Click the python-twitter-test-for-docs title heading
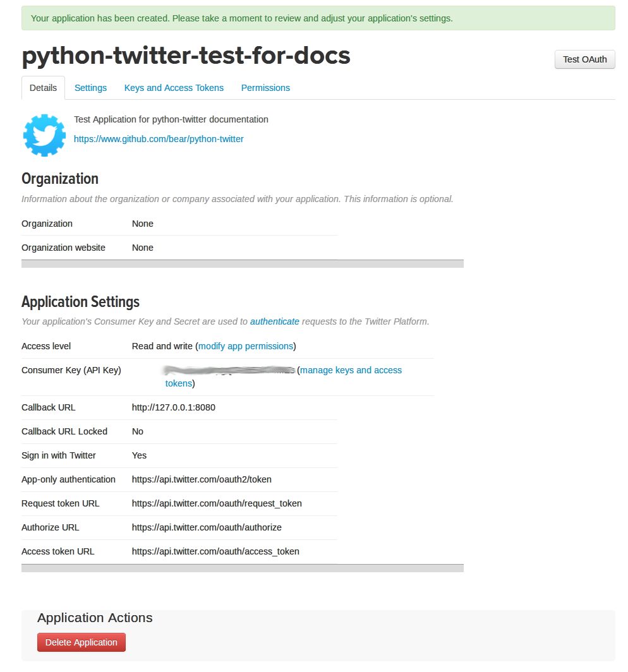This screenshot has height=672, width=628. [186, 56]
